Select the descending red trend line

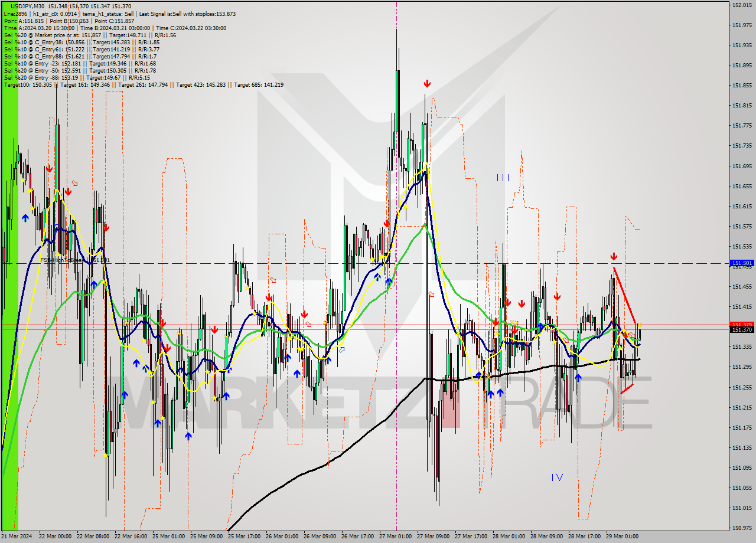[x=625, y=295]
